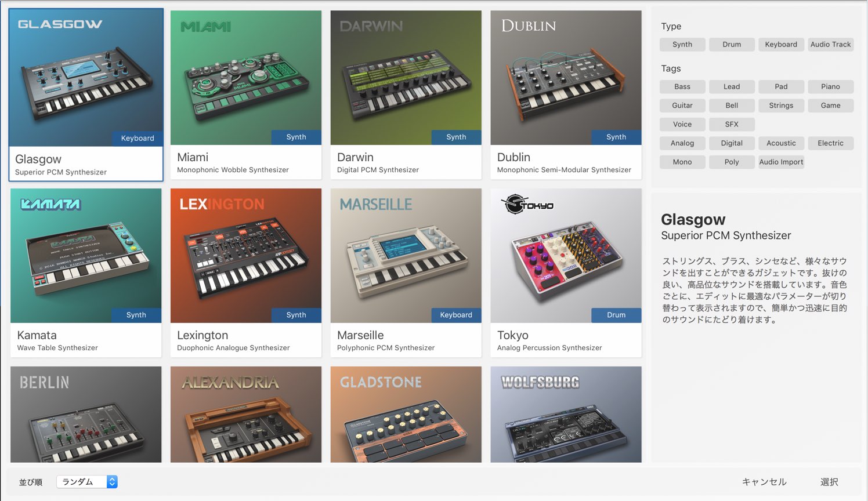Screen dimensions: 868x501
Task: Toggle the Piano tag filter
Action: tap(831, 87)
